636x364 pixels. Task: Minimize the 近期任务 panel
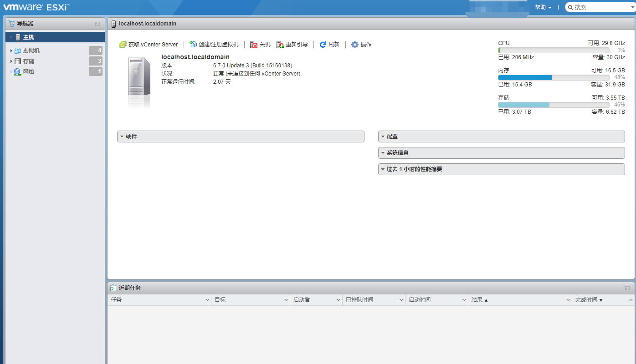coord(627,288)
